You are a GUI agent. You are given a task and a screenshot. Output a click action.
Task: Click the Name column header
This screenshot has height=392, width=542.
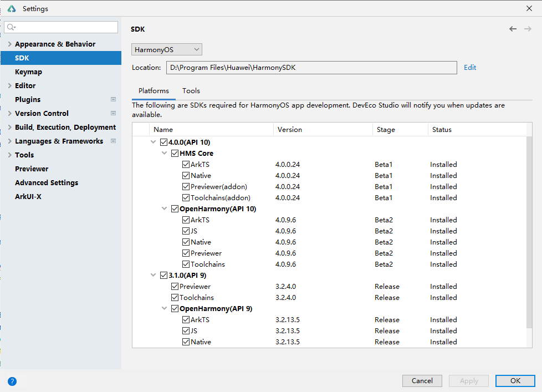coord(211,129)
